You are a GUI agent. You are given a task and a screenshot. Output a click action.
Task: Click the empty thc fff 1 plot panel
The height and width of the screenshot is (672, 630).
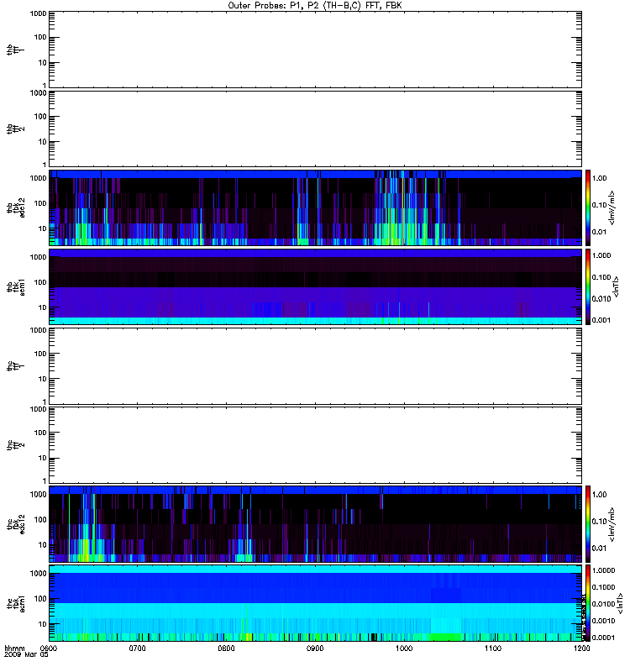(316, 366)
